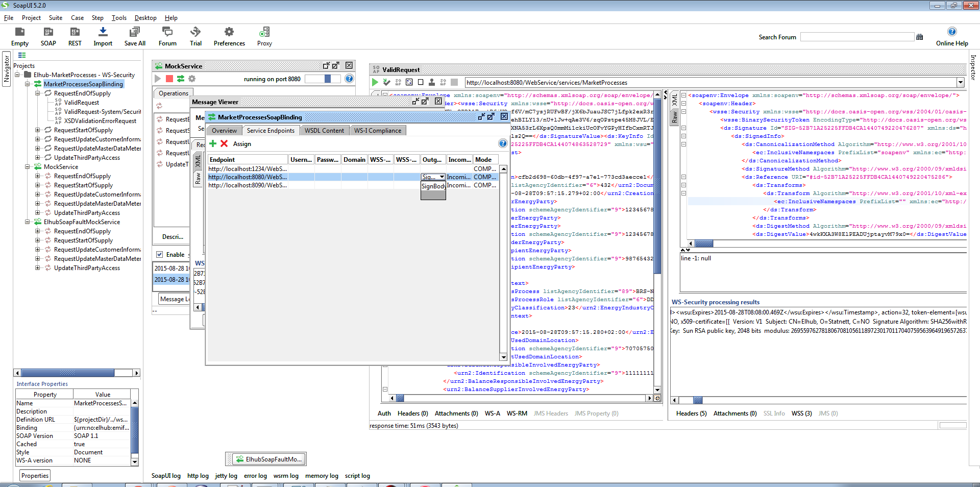Open the Tools menu
Viewport: 980px width, 487px height.
tap(119, 18)
